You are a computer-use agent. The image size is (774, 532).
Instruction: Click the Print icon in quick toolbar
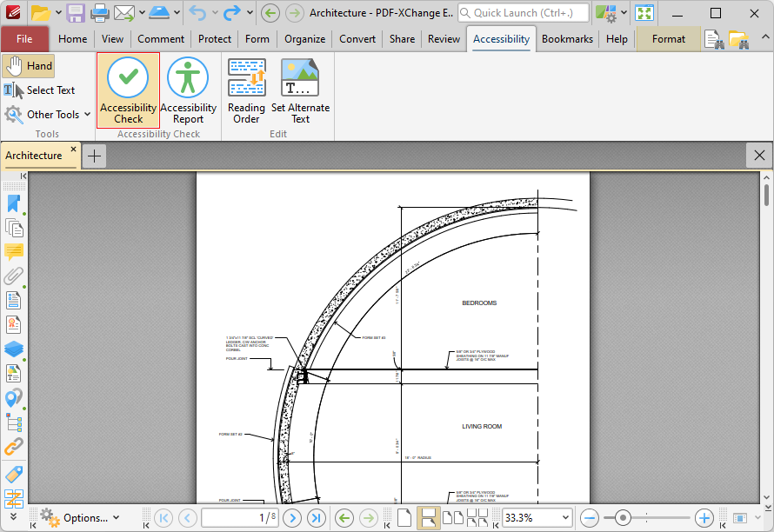pos(100,13)
